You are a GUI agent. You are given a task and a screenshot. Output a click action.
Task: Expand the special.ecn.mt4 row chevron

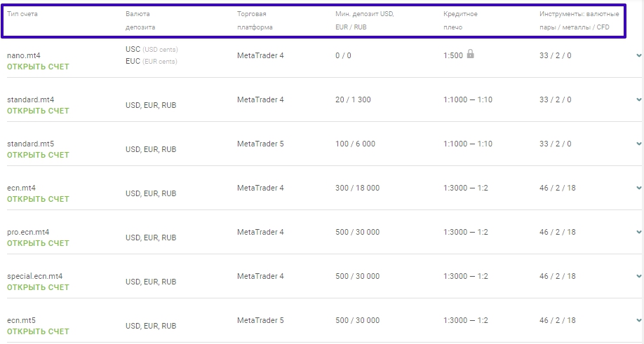tap(638, 276)
